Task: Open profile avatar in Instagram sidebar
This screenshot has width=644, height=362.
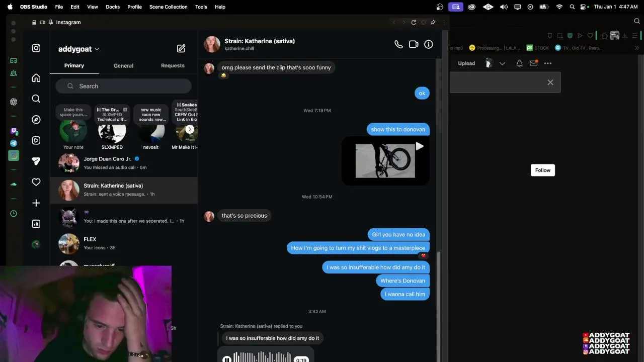Action: (x=36, y=244)
